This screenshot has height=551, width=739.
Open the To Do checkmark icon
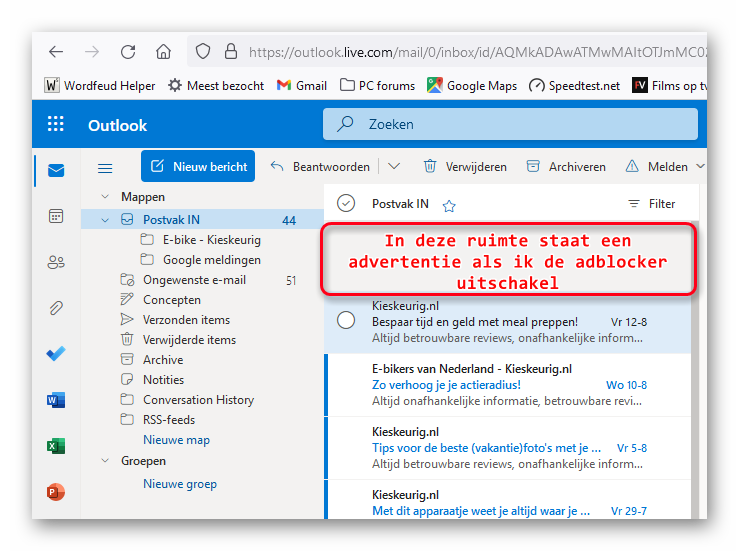56,354
